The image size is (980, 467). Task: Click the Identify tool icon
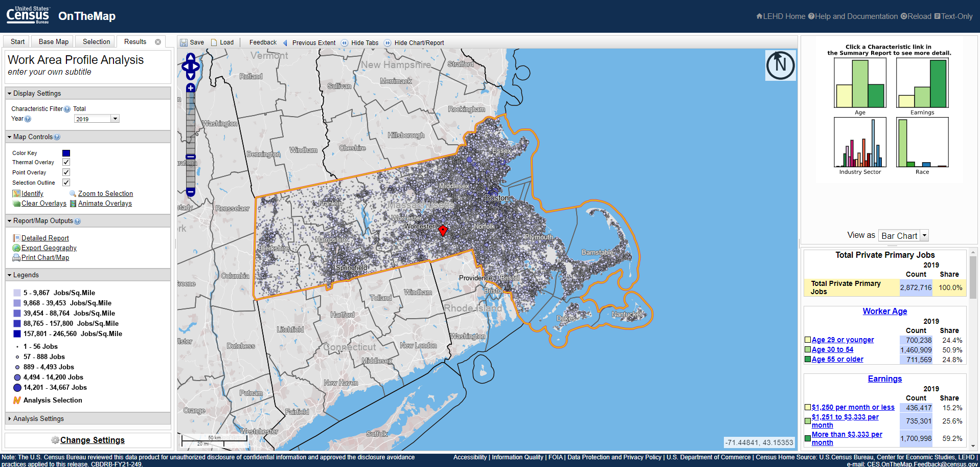[x=16, y=194]
